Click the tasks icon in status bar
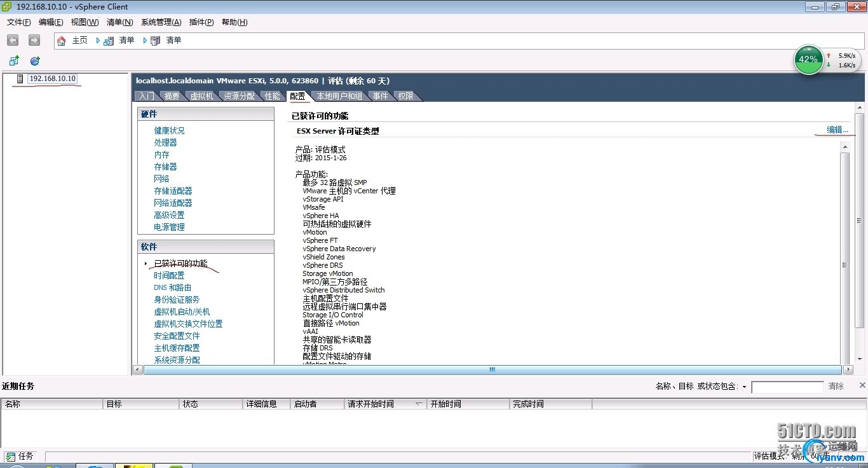The width and height of the screenshot is (868, 468). [x=11, y=457]
